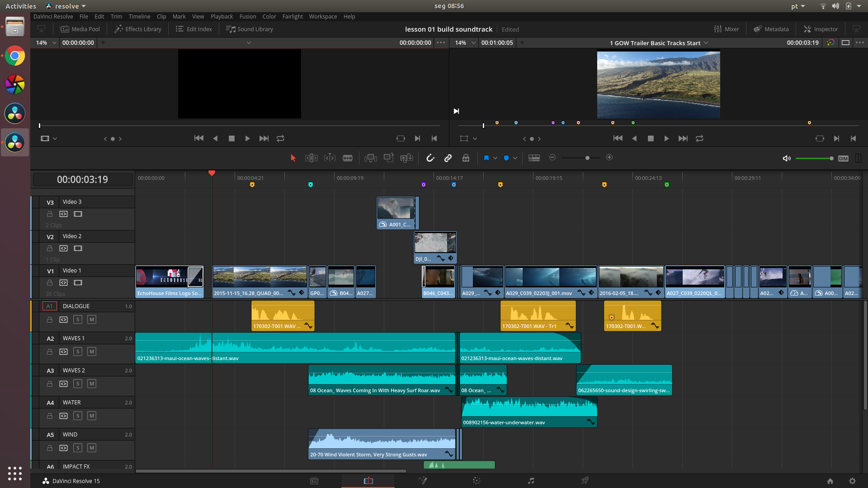Open the Fusion menu
868x488 pixels.
(248, 16)
